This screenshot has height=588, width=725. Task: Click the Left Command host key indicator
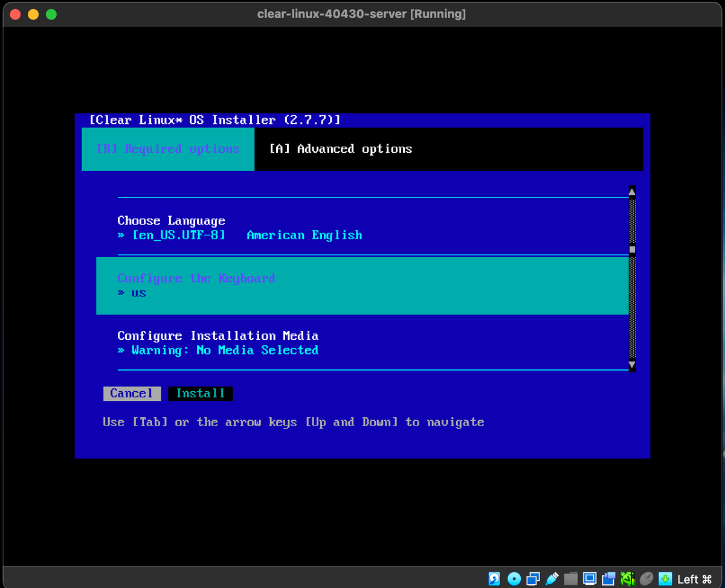coord(694,578)
